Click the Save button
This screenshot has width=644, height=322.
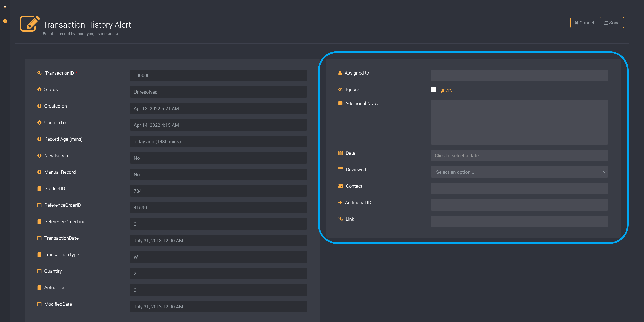click(611, 23)
